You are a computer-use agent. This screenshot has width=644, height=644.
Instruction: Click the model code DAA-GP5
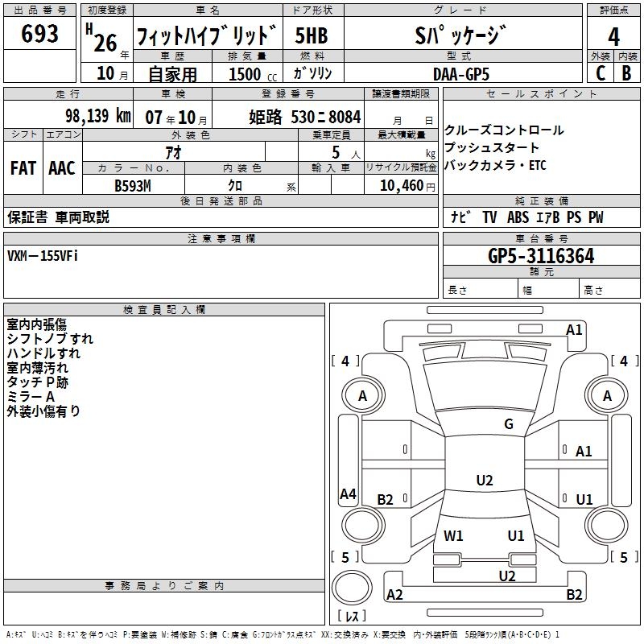(x=461, y=74)
